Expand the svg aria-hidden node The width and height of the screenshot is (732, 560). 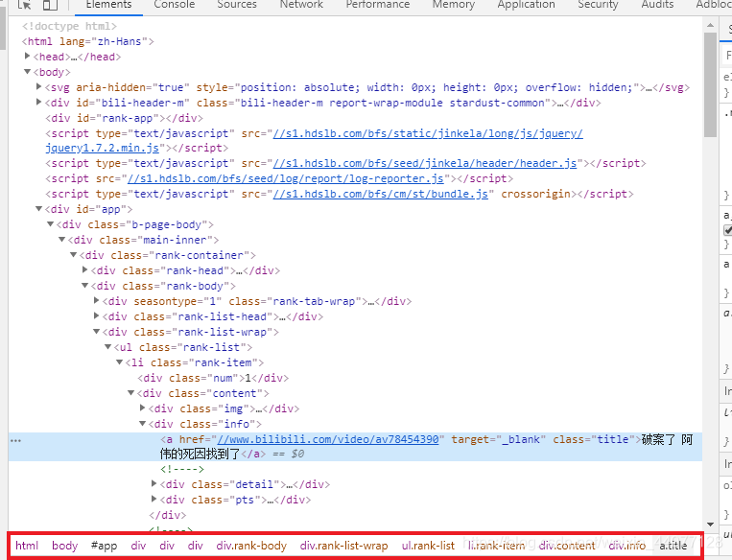pyautogui.click(x=39, y=87)
